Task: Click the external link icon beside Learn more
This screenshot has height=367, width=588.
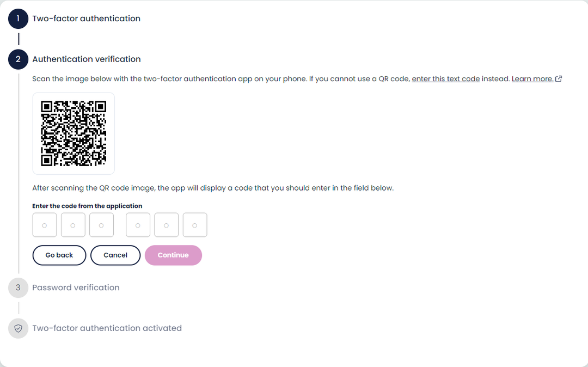Action: pos(559,79)
